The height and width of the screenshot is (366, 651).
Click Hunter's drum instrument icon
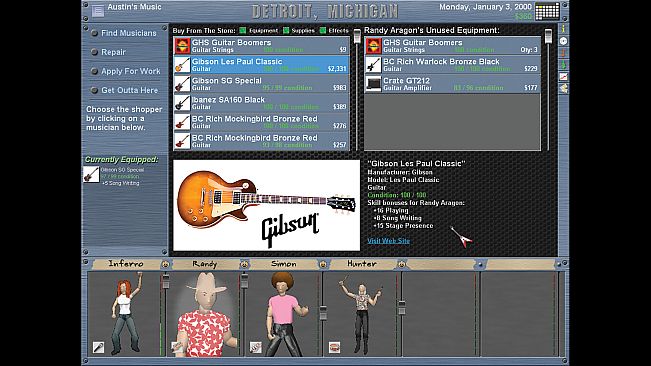coord(335,347)
